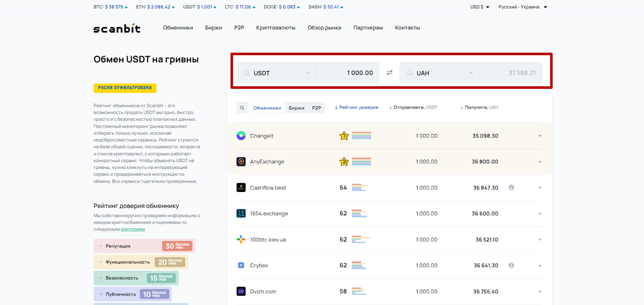644x305 pixels.
Task: Click the rating bars chart for 100btc.kiev.ua
Action: 361,239
